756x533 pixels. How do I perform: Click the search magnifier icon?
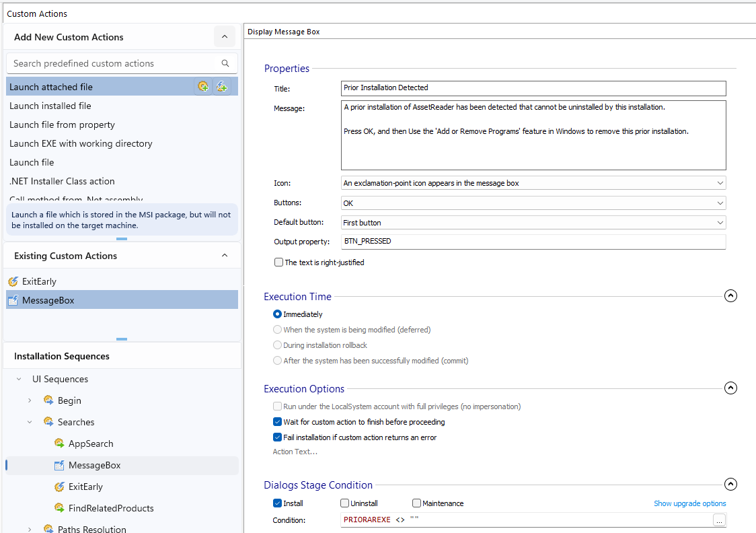[x=225, y=63]
